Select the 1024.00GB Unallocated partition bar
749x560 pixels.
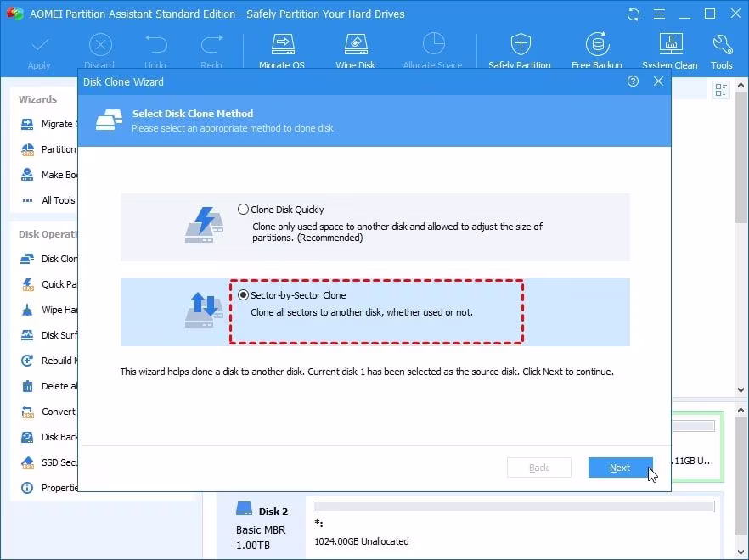(514, 507)
